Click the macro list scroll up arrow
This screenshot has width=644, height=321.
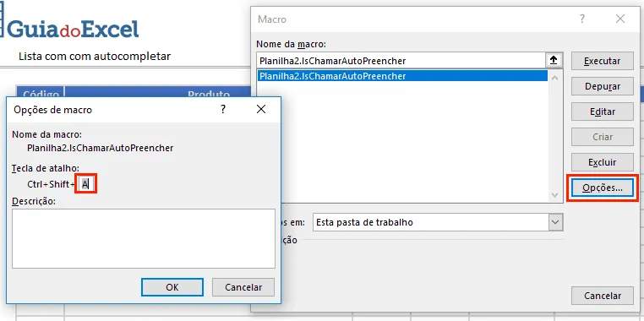[555, 77]
